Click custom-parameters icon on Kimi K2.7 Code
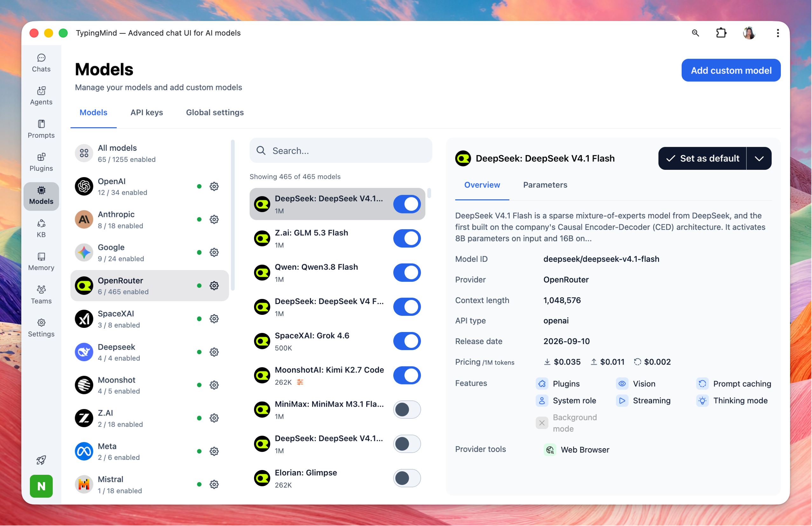The image size is (812, 526). 300,382
